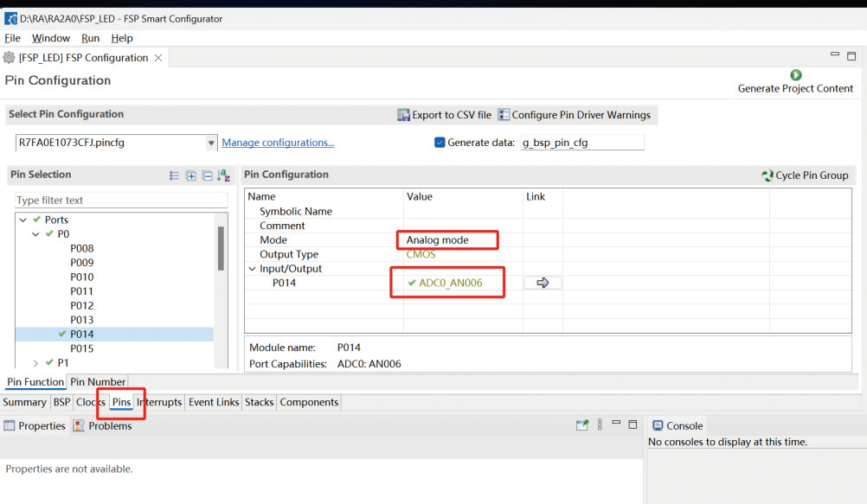The width and height of the screenshot is (867, 504).
Task: Collapse the Input/Output property group
Action: (x=252, y=269)
